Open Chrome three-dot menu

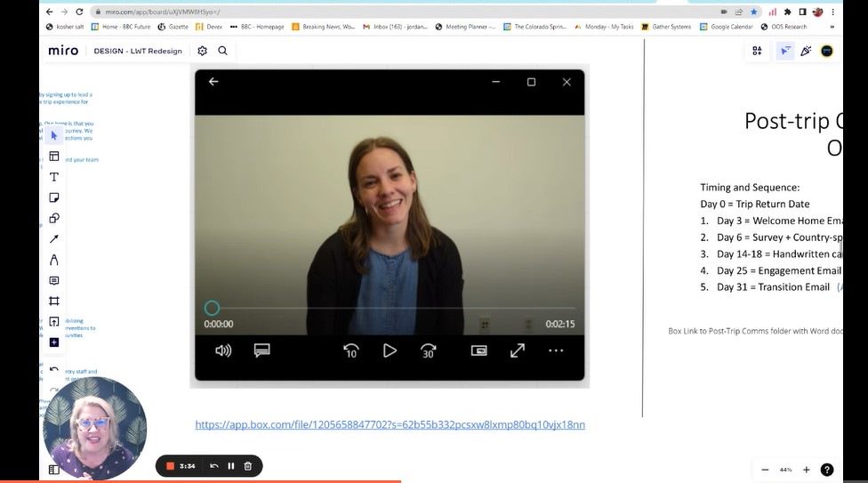tap(833, 12)
